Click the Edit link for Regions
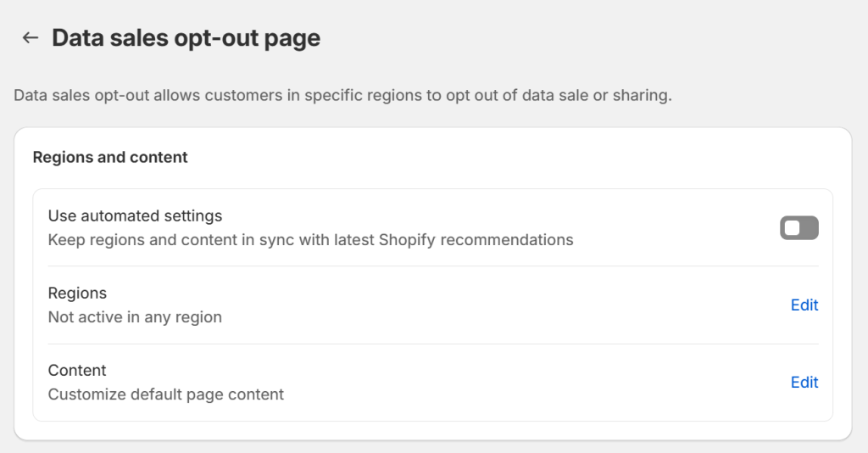The height and width of the screenshot is (453, 868). coord(804,305)
